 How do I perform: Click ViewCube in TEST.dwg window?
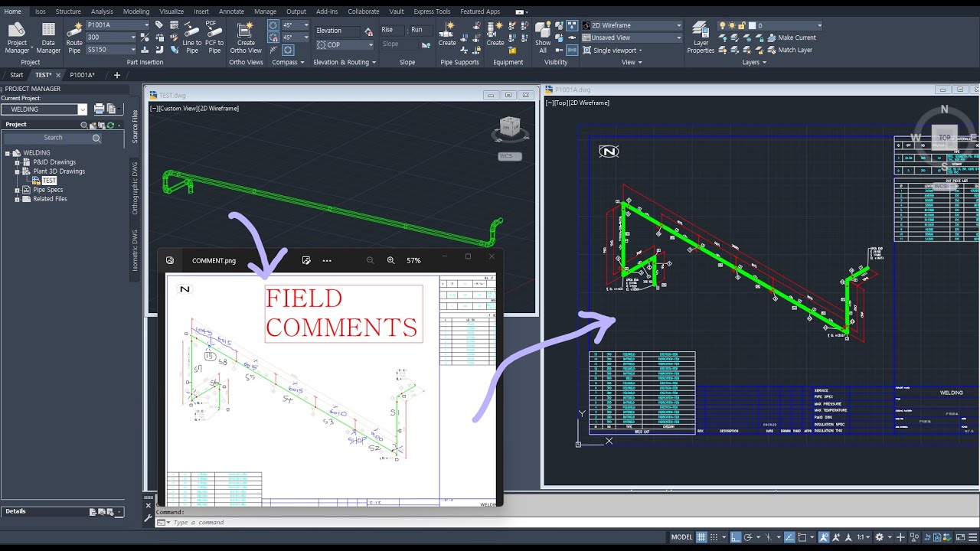tap(510, 127)
